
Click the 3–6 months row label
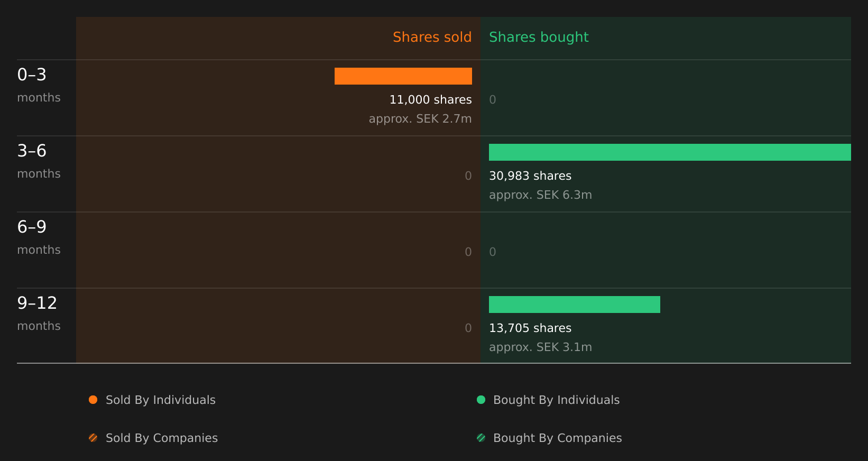click(x=39, y=161)
